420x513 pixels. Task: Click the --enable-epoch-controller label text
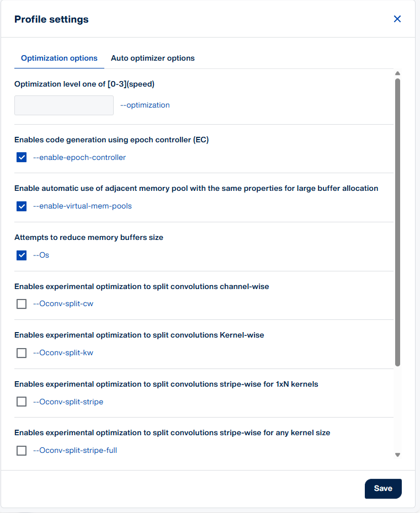(79, 157)
